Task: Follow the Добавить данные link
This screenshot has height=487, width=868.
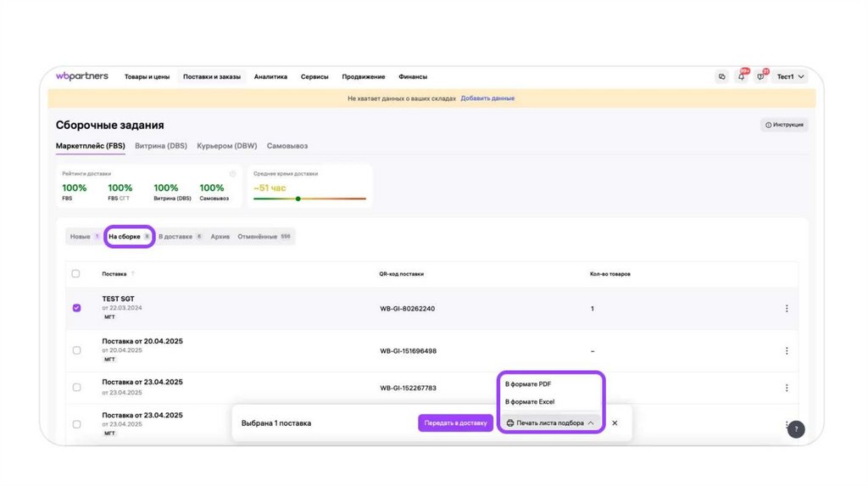Action: [x=487, y=98]
